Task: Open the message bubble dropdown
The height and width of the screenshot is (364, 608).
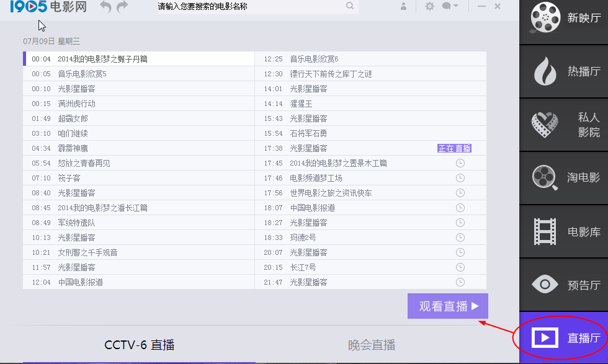Action: [450, 6]
